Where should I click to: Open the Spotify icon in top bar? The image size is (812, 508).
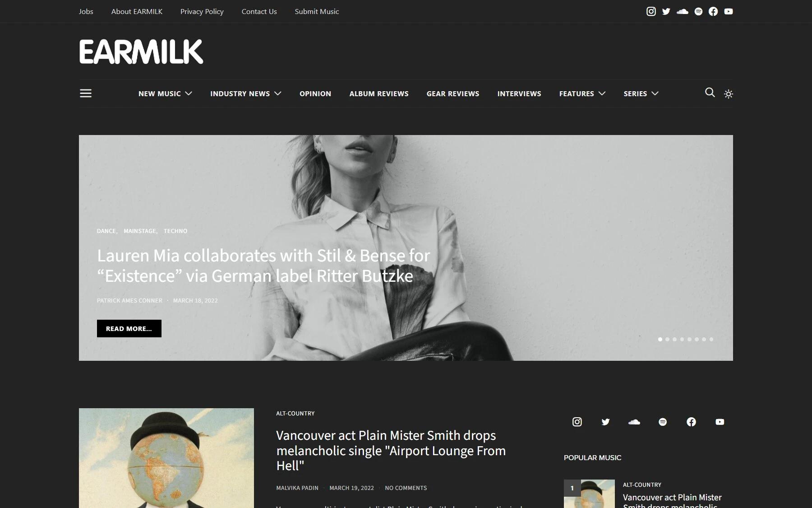click(x=698, y=11)
